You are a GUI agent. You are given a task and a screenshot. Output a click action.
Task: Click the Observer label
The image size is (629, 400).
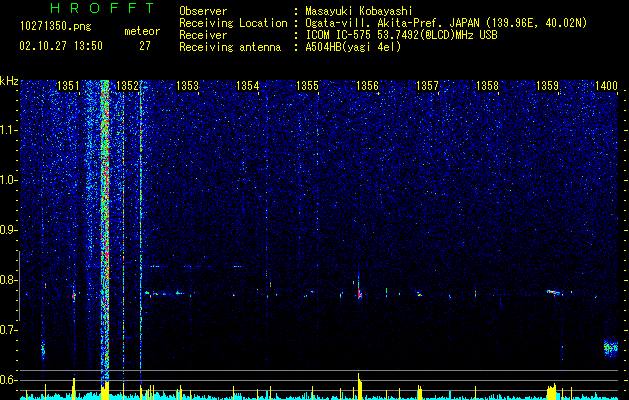[203, 11]
